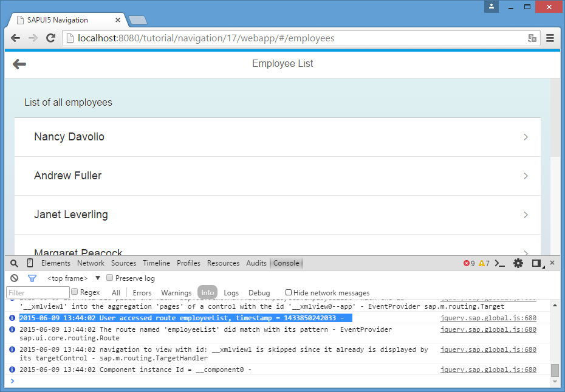Open the top frame context dropdown
This screenshot has width=565, height=392.
tap(97, 278)
